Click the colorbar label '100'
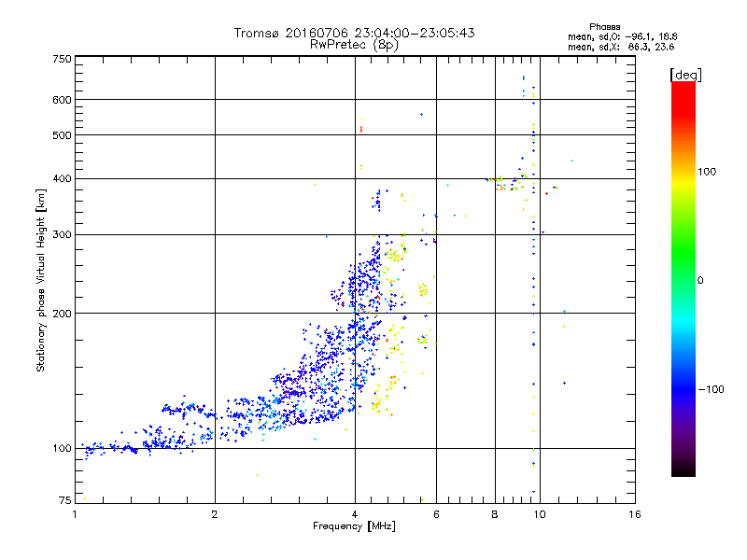This screenshot has width=747, height=560. click(x=707, y=172)
